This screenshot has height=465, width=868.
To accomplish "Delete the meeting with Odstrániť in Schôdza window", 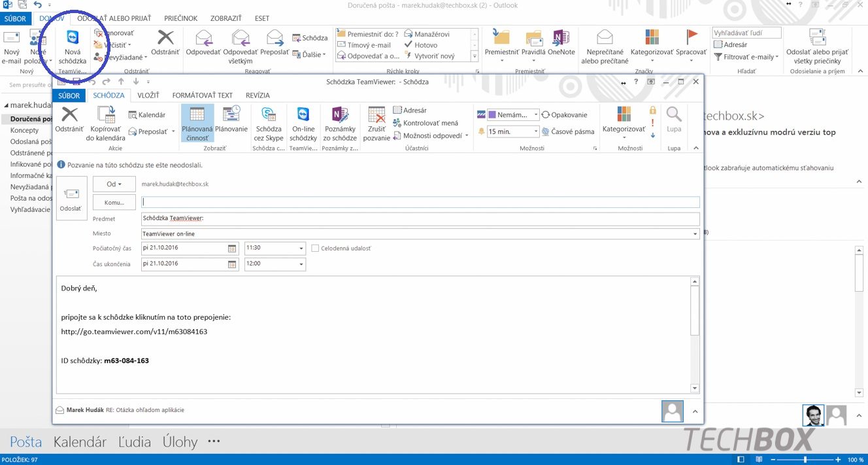I will (x=69, y=120).
